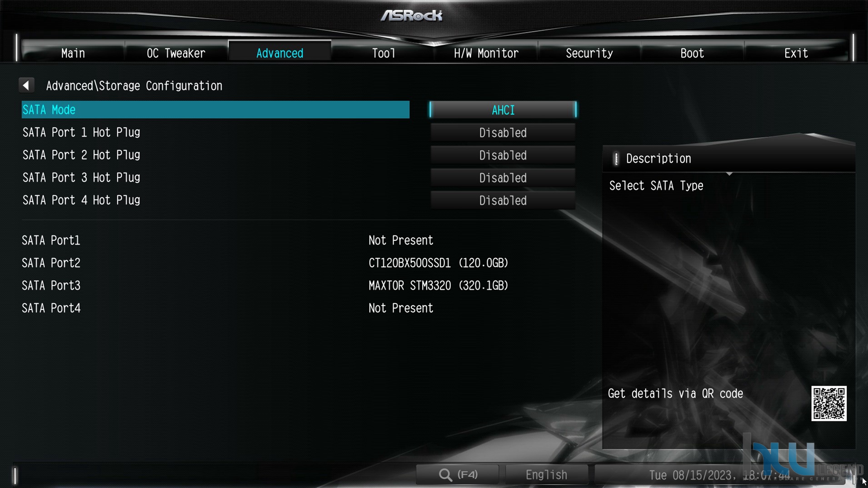Toggle SATA Port 1 Hot Plug Disabled value
The image size is (868, 488).
[x=503, y=133]
